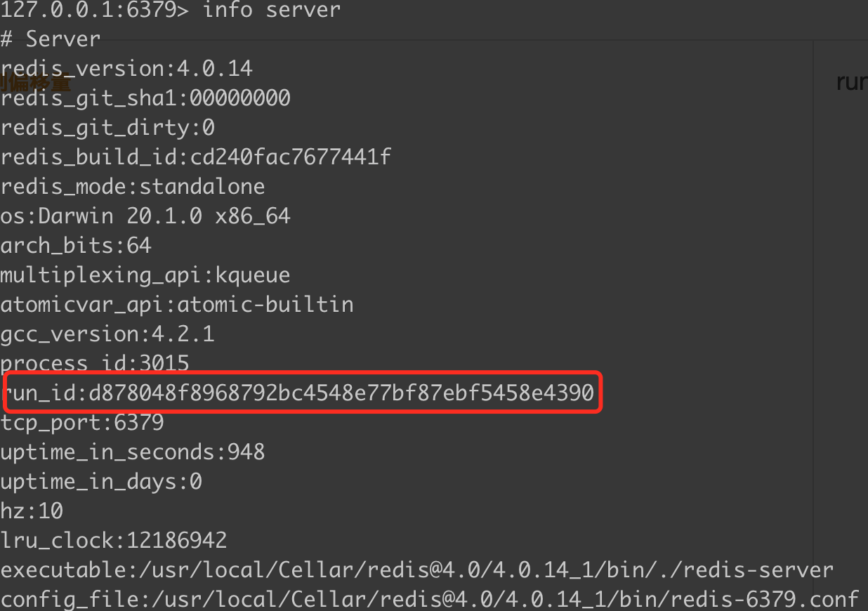Click the redis_mode:standalone line
Viewport: 868px width, 611px height.
pyautogui.click(x=133, y=186)
